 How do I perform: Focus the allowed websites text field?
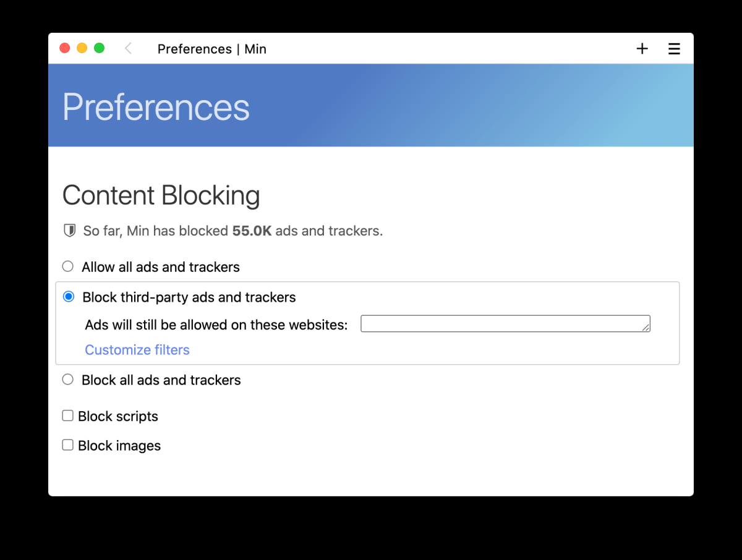click(505, 323)
